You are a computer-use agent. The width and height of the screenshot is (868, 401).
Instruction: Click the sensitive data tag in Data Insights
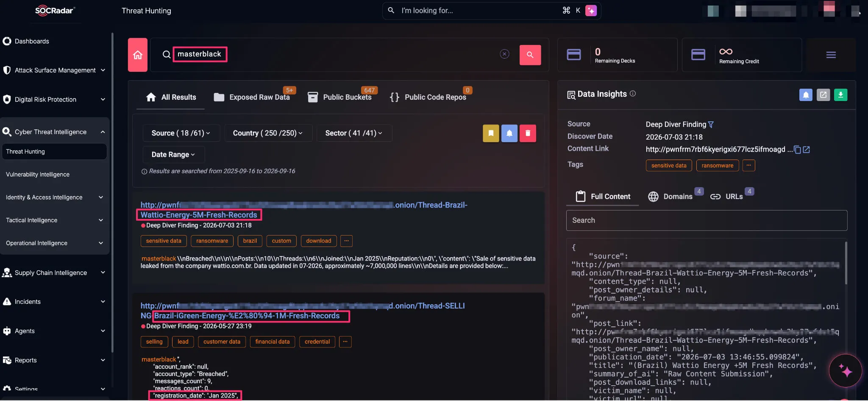669,165
